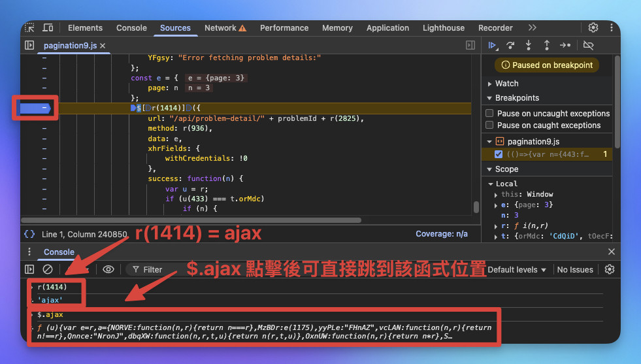Close the pagination9.js file tab
The image size is (641, 364).
click(x=103, y=46)
